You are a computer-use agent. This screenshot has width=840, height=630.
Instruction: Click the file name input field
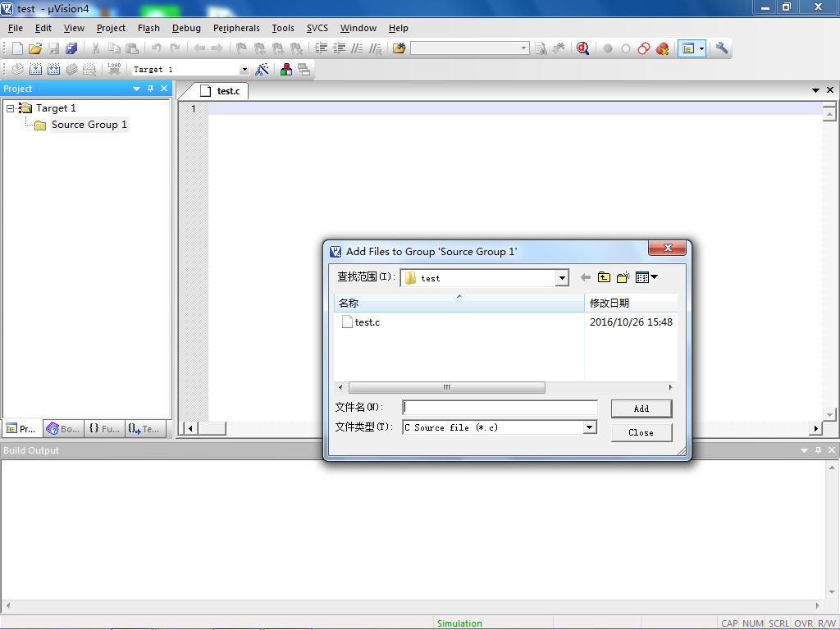500,408
